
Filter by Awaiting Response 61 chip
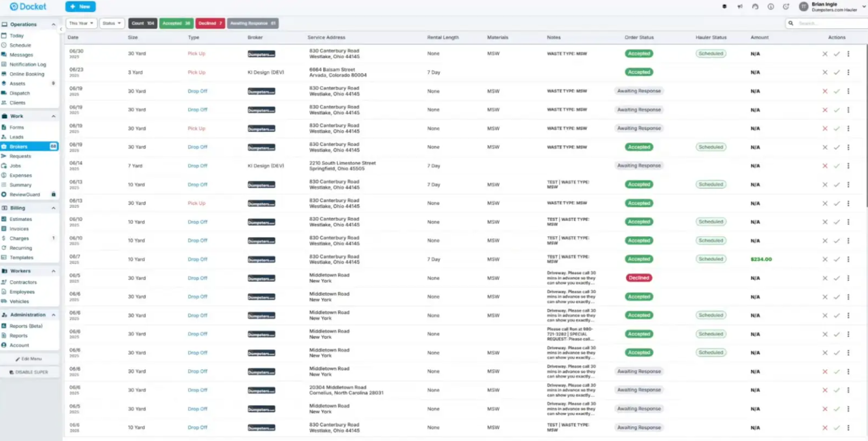pos(253,23)
